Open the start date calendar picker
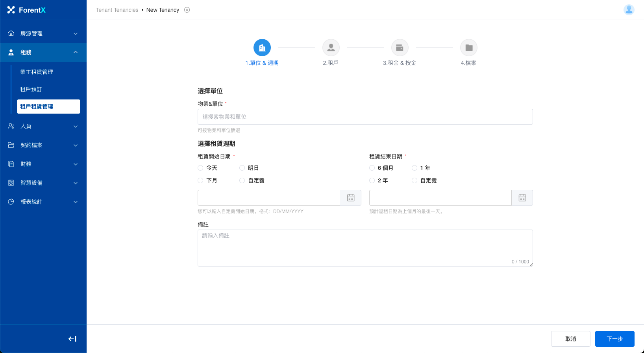 pyautogui.click(x=351, y=198)
